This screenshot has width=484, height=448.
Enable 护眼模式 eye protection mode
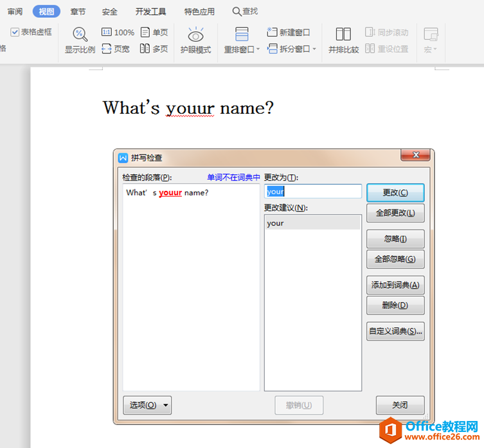coord(195,40)
